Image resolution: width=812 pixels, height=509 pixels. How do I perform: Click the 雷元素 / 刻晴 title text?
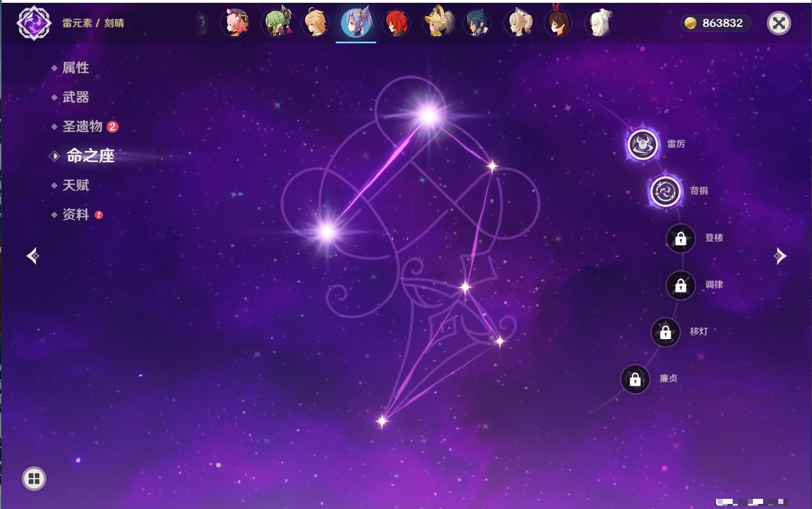(x=93, y=23)
